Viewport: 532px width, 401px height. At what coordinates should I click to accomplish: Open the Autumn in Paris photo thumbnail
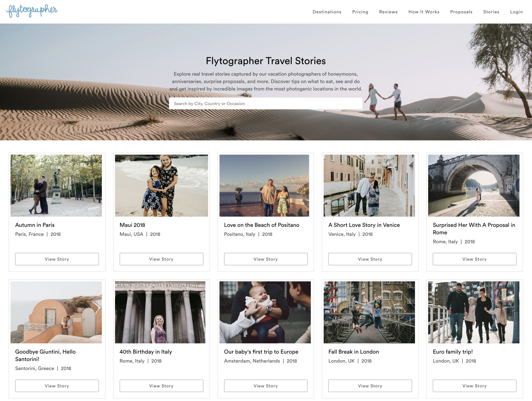56,186
